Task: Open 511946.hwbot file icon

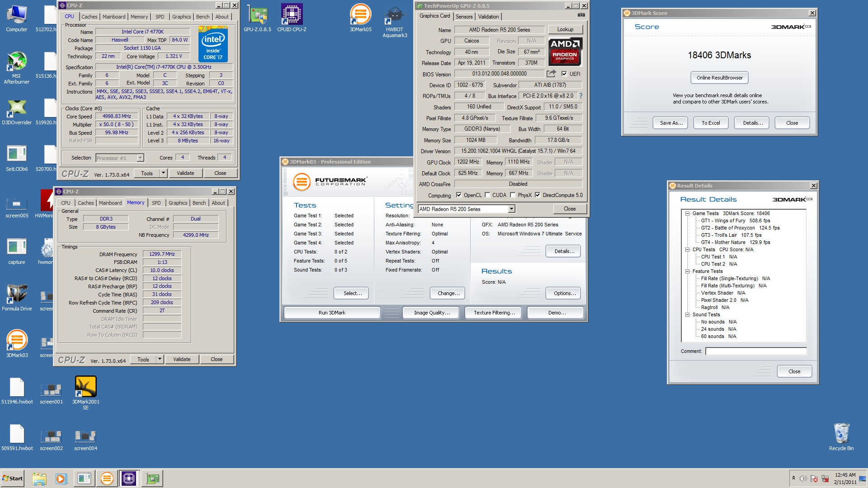Action: (x=17, y=391)
